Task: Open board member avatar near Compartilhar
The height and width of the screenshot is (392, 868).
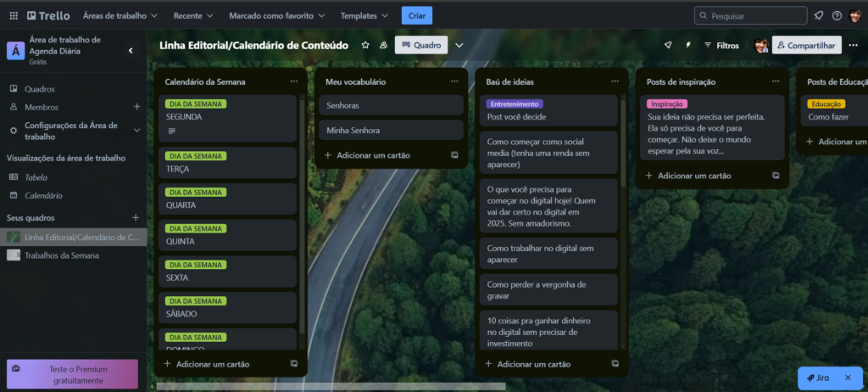Action: tap(761, 45)
